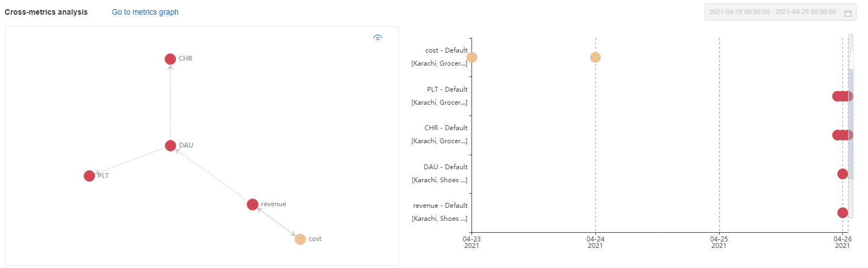Open calendar icon in date range

click(x=848, y=12)
